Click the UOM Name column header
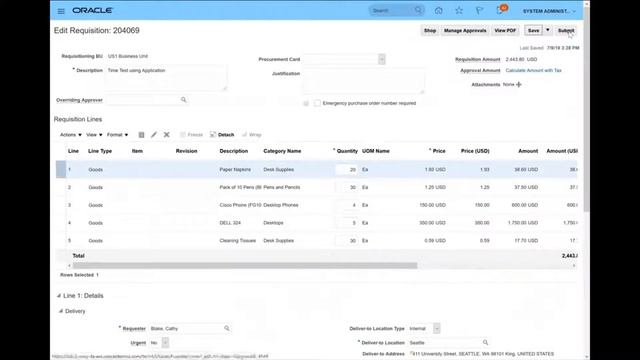Viewport: 640px width, 360px height. pos(376,151)
